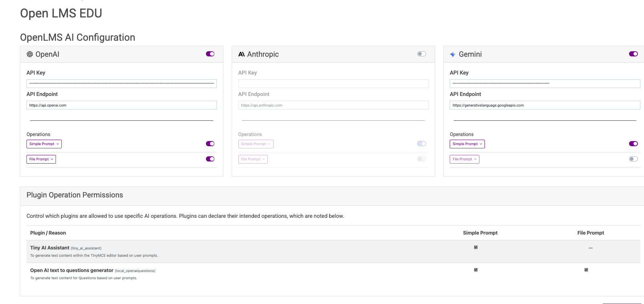The height and width of the screenshot is (304, 644).
Task: Click the Plugin / Reason column header
Action: pos(48,233)
